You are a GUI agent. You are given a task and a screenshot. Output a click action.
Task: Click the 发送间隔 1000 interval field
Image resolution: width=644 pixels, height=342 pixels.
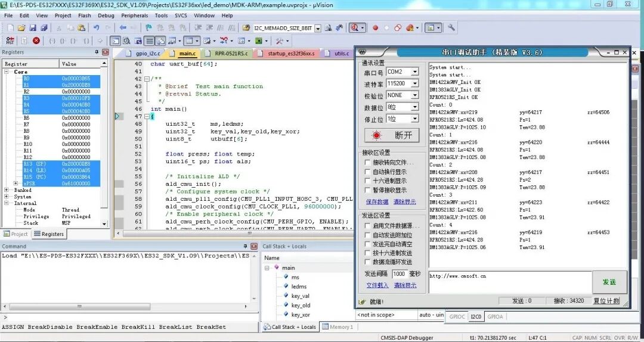(x=399, y=274)
